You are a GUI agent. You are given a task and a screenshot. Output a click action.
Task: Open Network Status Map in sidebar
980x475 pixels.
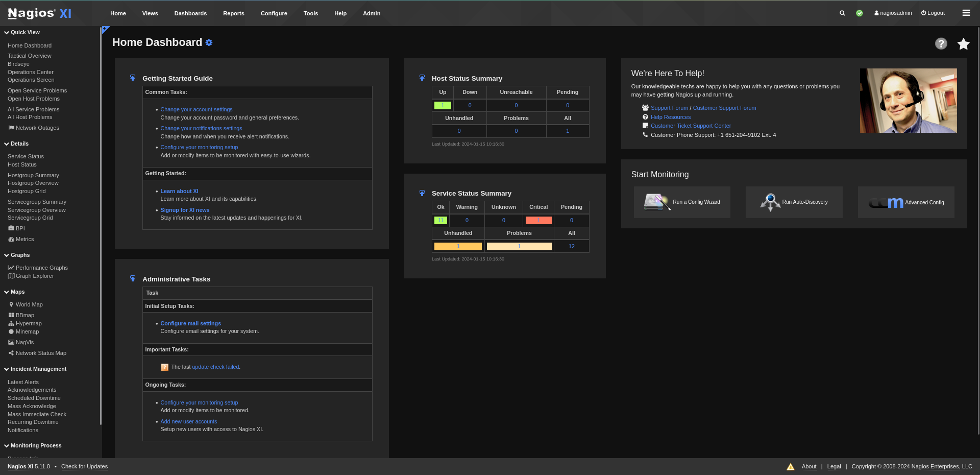point(37,353)
